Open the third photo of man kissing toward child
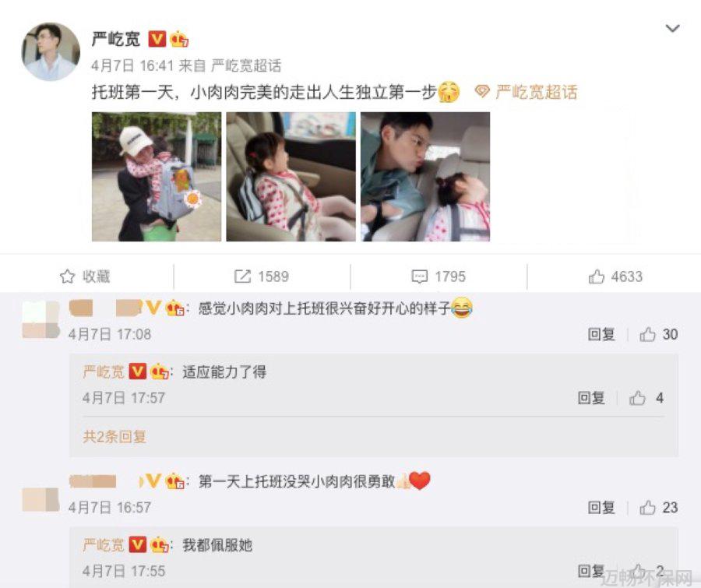Image resolution: width=701 pixels, height=588 pixels. (425, 177)
